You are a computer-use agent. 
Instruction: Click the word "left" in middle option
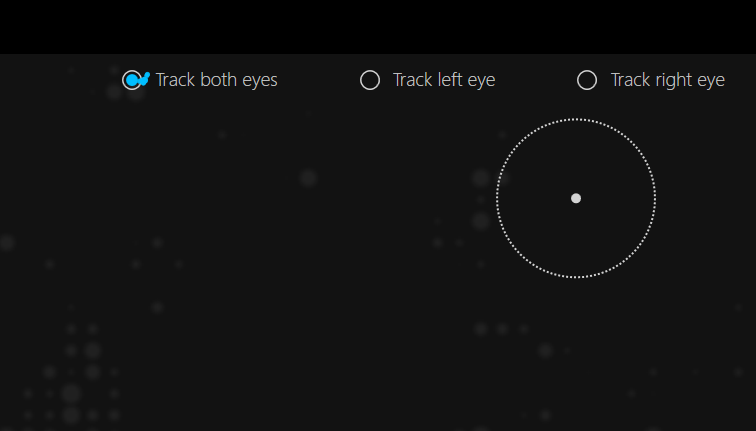tap(449, 80)
